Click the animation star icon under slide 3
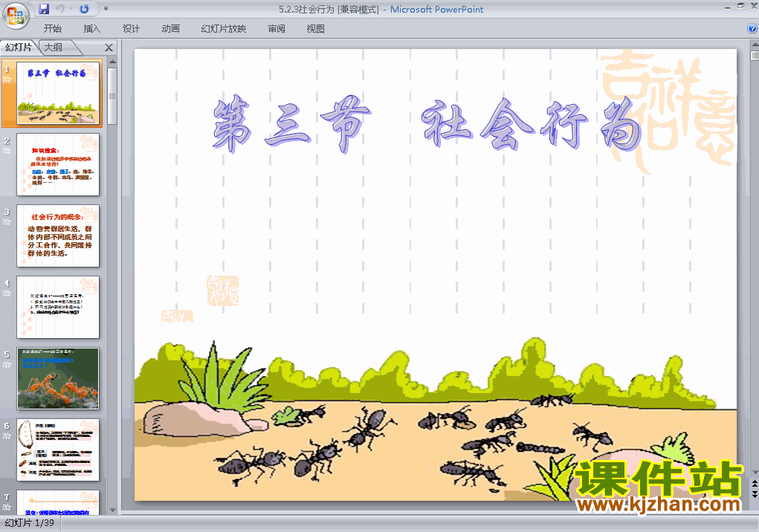The width and height of the screenshot is (759, 532). click(x=7, y=221)
